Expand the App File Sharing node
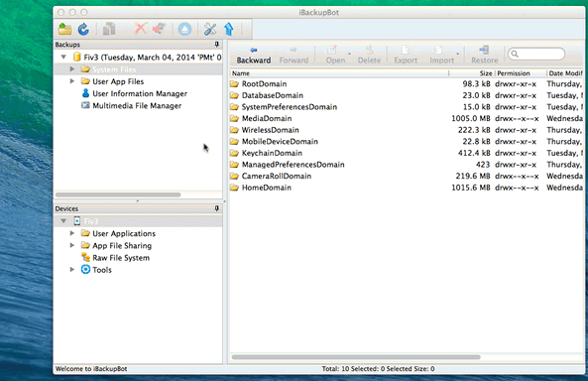This screenshot has height=381, width=588. (72, 245)
